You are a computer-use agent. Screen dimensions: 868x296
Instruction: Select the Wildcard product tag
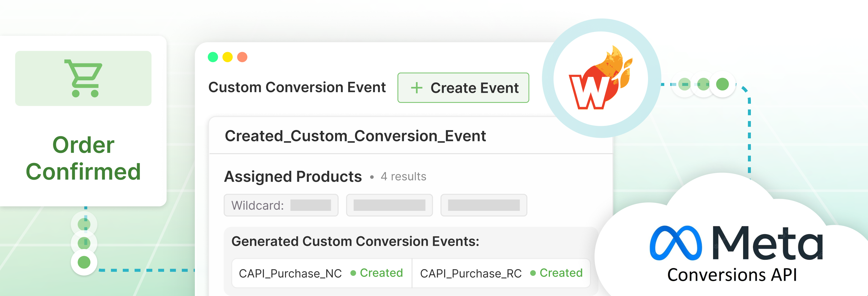pyautogui.click(x=281, y=205)
